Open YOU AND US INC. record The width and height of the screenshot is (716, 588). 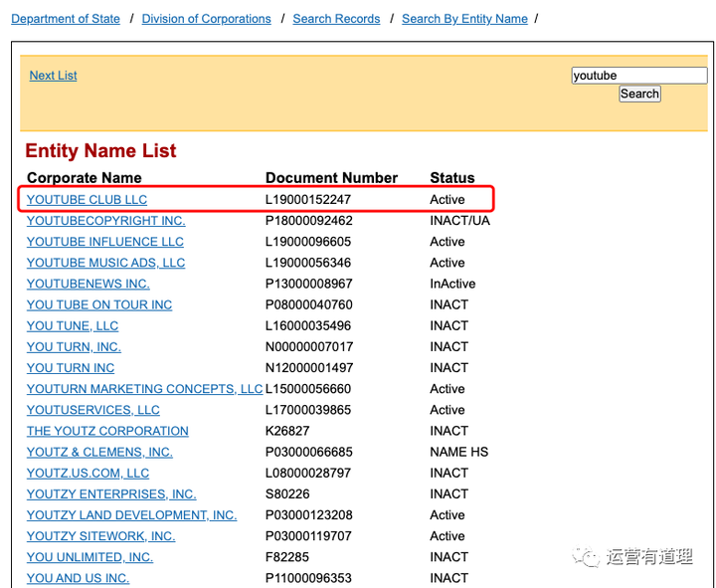pyautogui.click(x=78, y=578)
